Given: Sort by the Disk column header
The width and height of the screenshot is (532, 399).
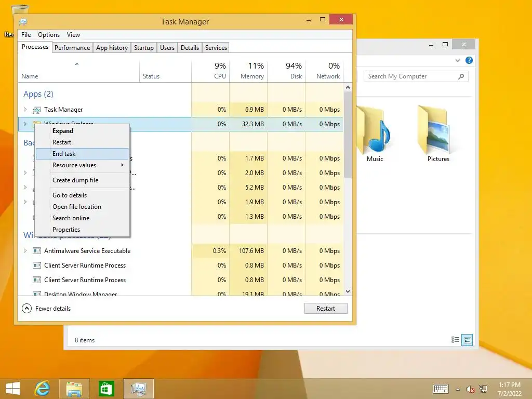Looking at the screenshot, I should [286, 72].
